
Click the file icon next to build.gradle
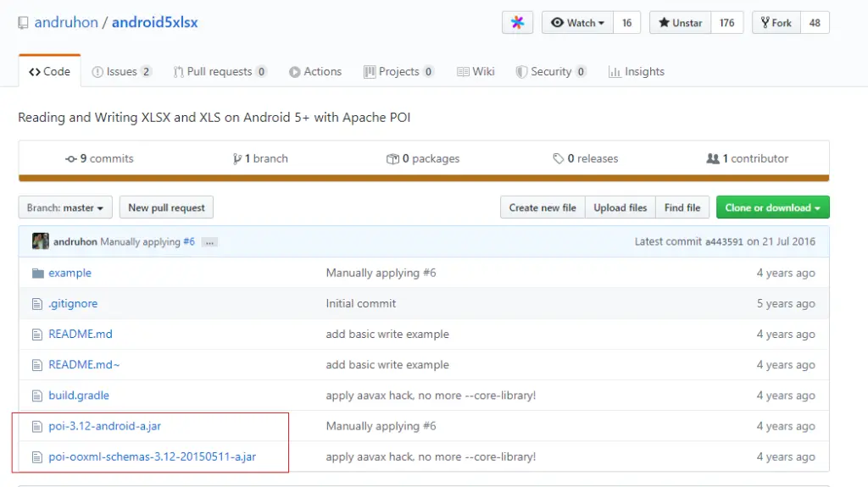coord(37,396)
